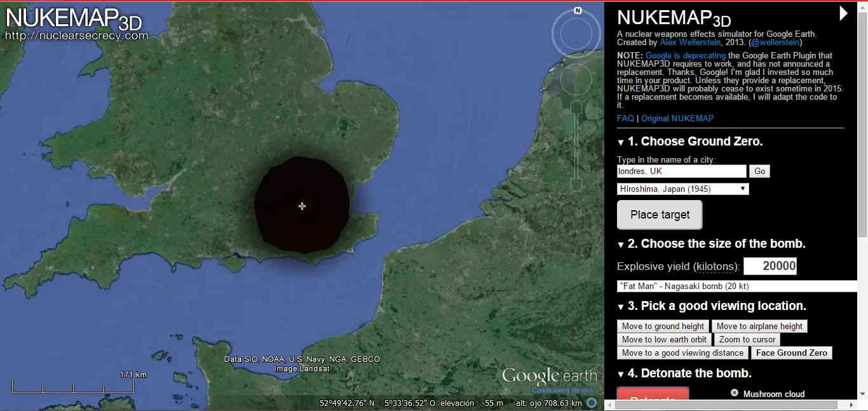
Task: Click the Place target button
Action: coord(660,215)
